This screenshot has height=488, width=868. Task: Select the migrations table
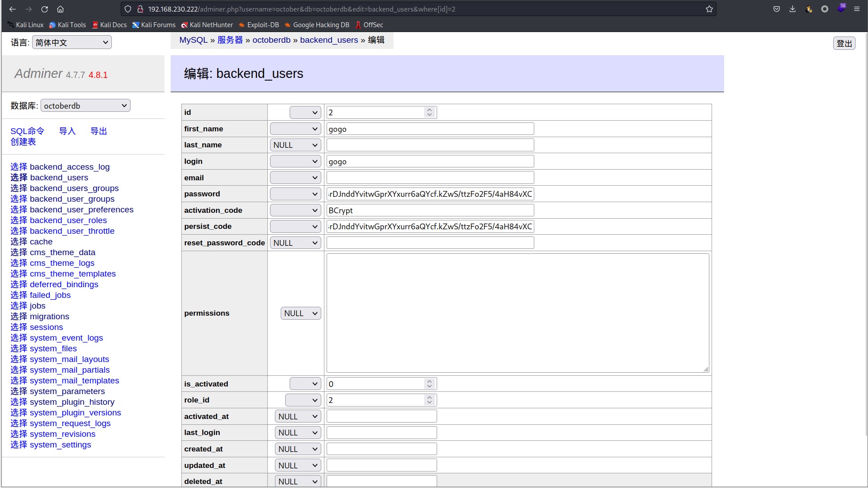pos(49,316)
